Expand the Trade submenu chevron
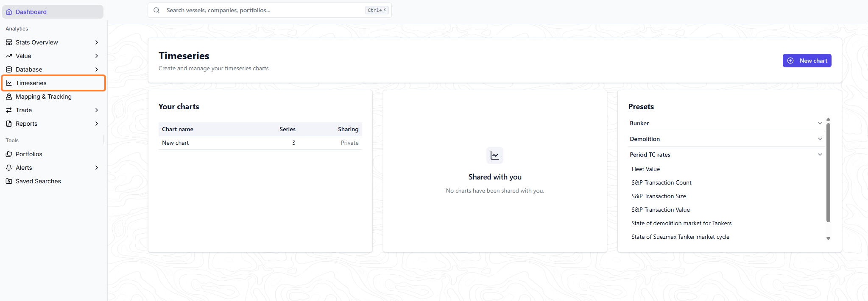Viewport: 868px width, 301px height. (x=97, y=110)
